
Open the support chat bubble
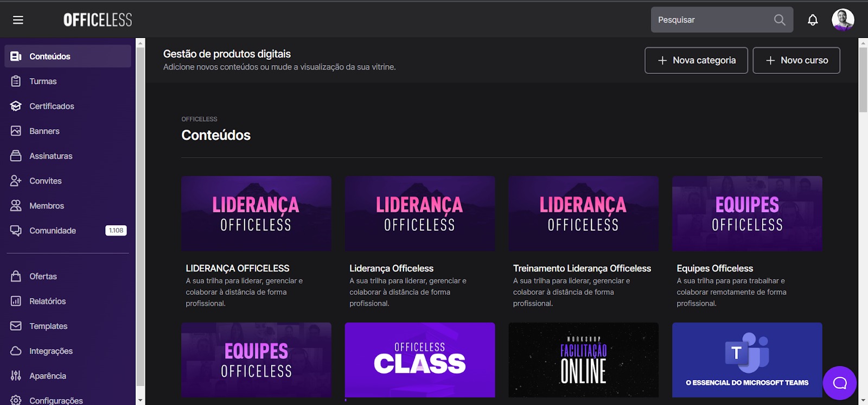(x=840, y=383)
